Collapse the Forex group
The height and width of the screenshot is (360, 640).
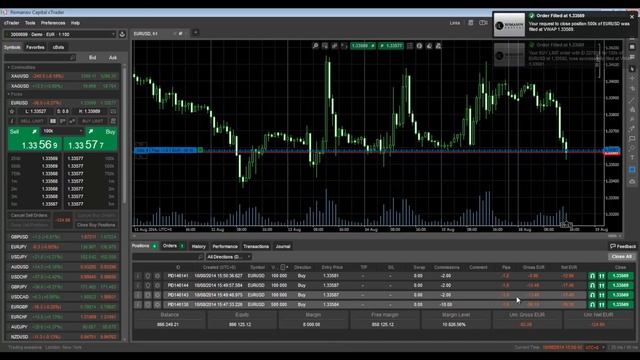(9, 94)
